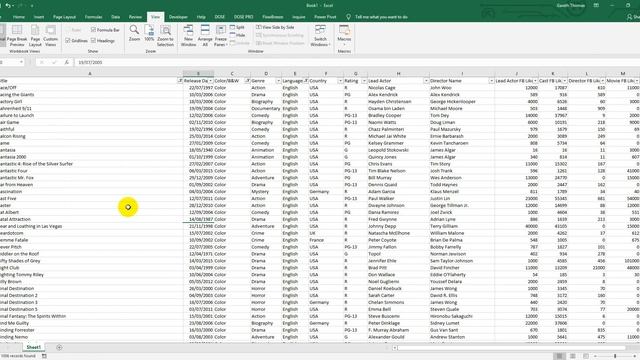This screenshot has width=640, height=360.
Task: Open the Home ribbon tab
Action: click(x=19, y=17)
